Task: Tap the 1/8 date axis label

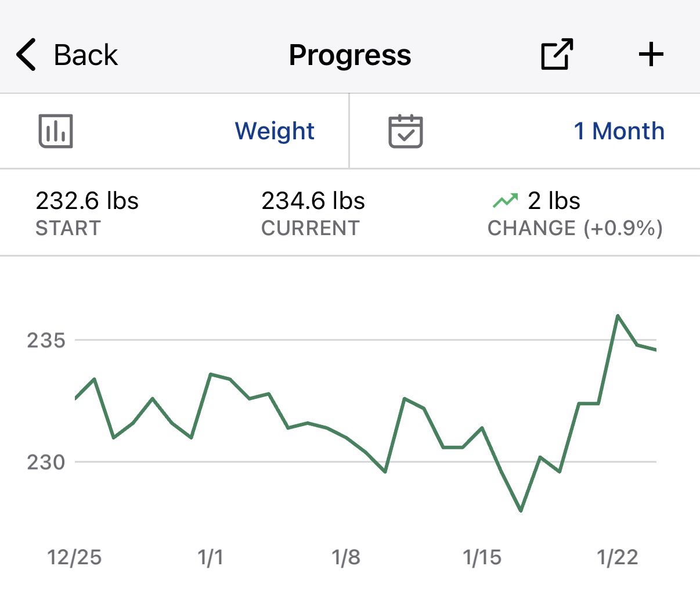Action: point(346,557)
